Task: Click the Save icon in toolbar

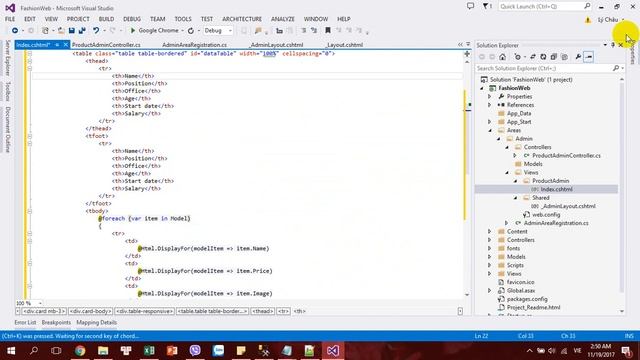Action: coord(72,31)
